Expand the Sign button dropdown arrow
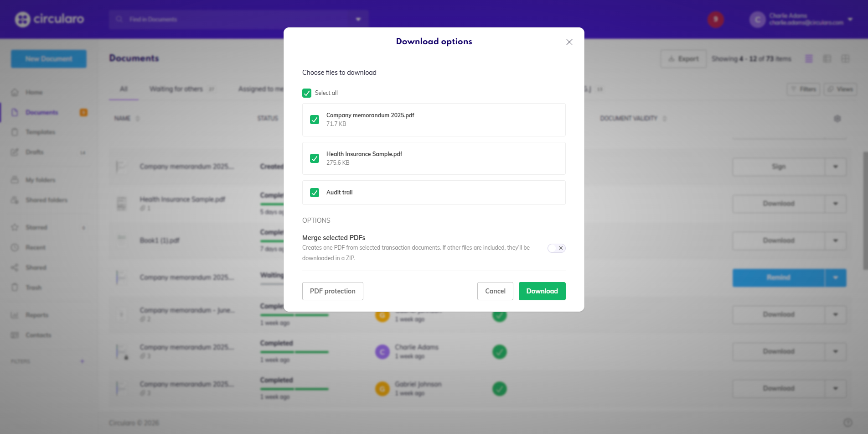 click(x=835, y=167)
